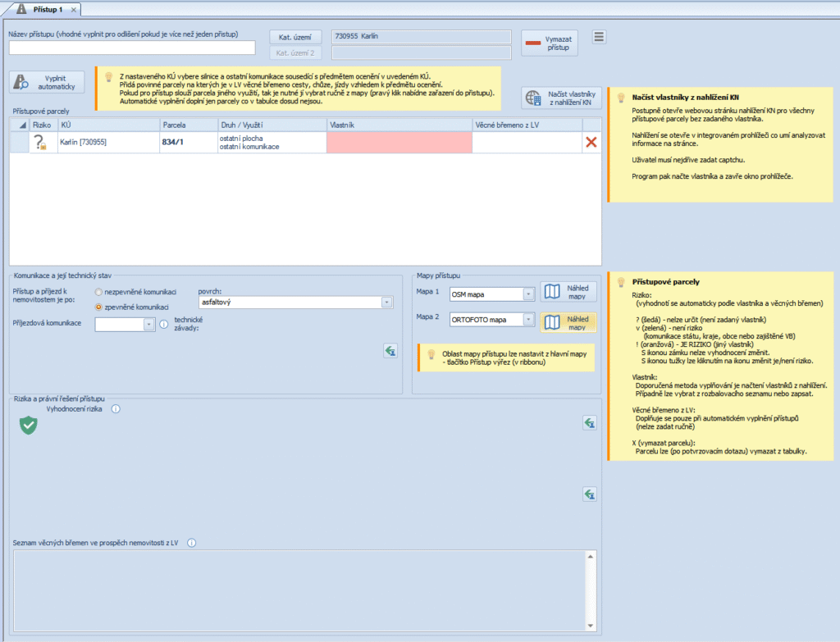Click the Název přístupu input field
The width and height of the screenshot is (840, 642).
132,48
